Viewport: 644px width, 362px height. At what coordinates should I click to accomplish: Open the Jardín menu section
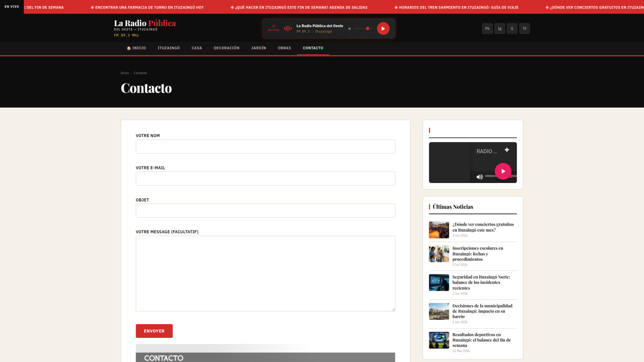258,48
